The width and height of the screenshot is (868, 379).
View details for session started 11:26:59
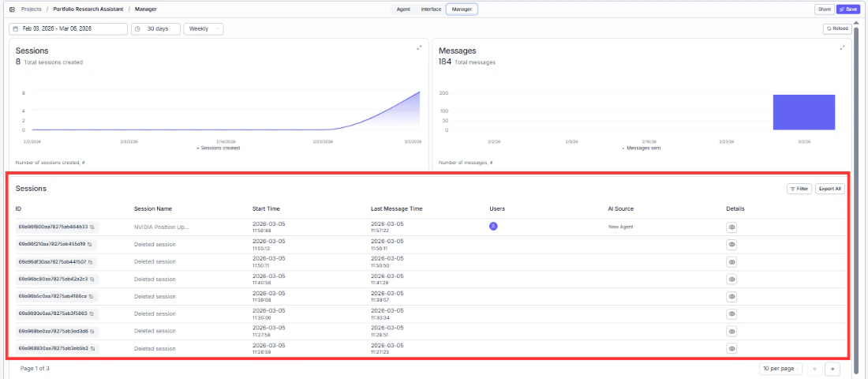point(731,349)
